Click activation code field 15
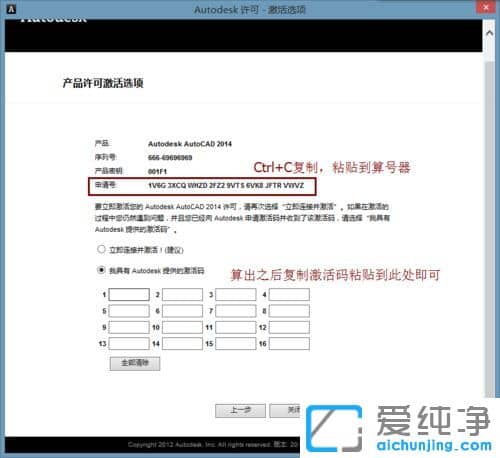The height and width of the screenshot is (458, 500). (x=236, y=344)
